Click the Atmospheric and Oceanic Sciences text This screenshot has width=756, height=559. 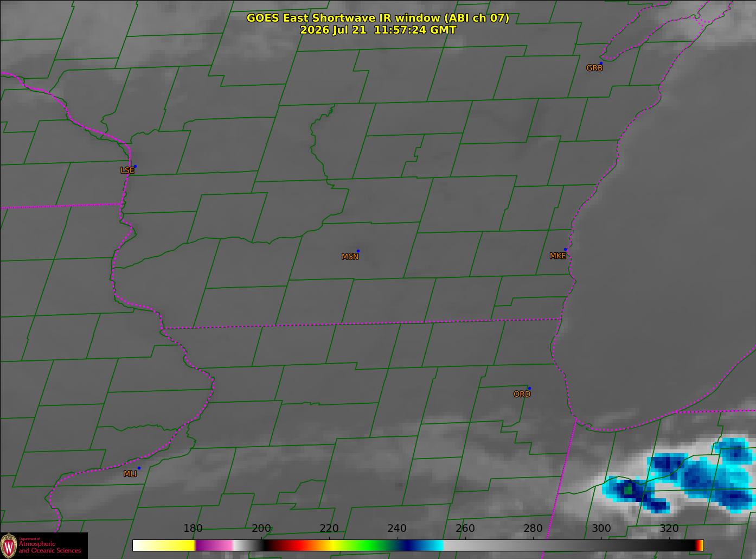click(x=49, y=547)
